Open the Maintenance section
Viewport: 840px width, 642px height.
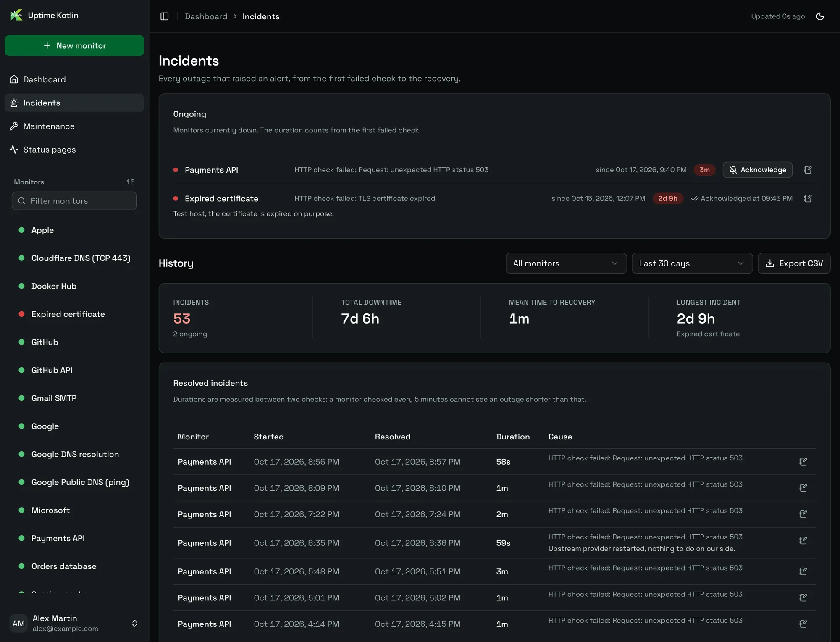click(x=74, y=126)
